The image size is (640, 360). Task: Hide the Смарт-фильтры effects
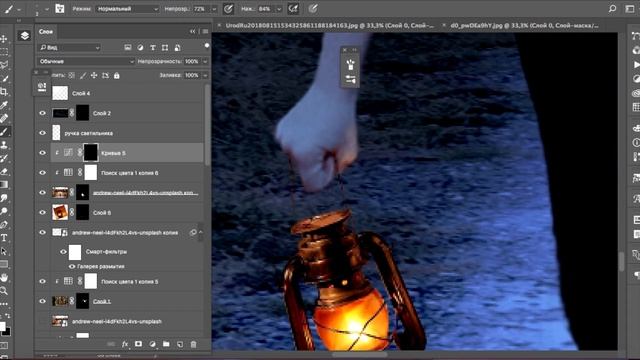(63, 252)
